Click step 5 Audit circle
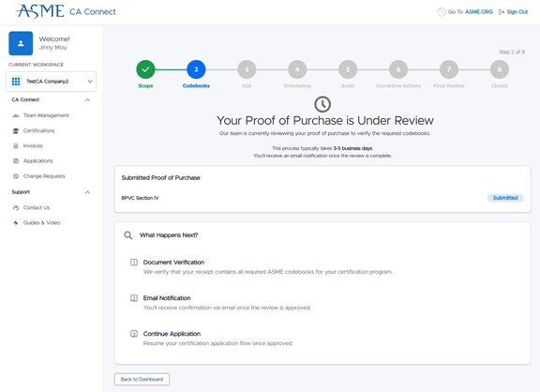The image size is (540, 392). click(x=348, y=69)
